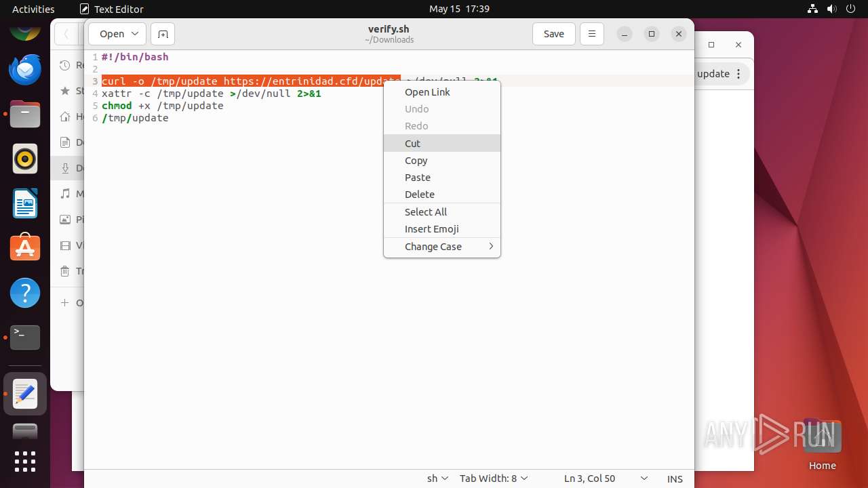Select Copy from context menu
The image size is (868, 488).
(442, 161)
